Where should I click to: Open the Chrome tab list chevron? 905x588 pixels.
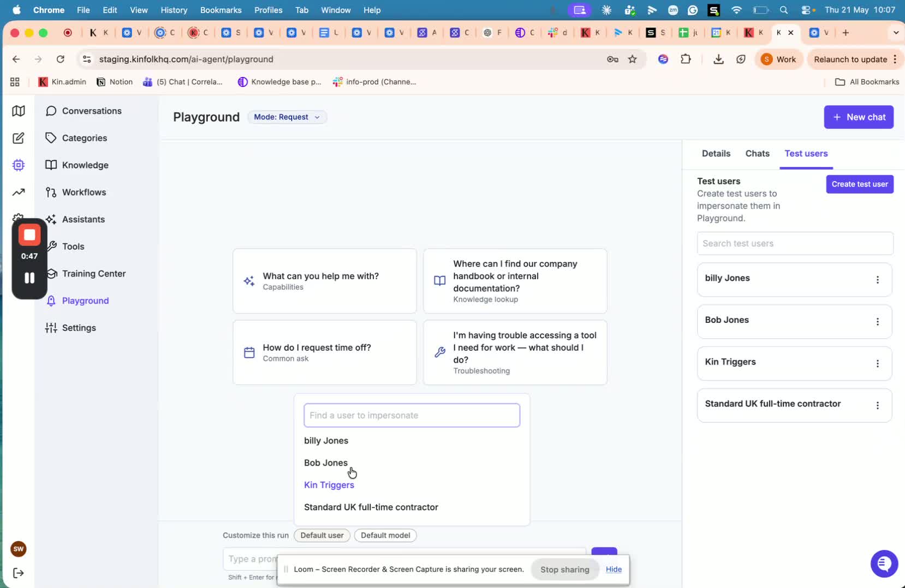(x=896, y=33)
